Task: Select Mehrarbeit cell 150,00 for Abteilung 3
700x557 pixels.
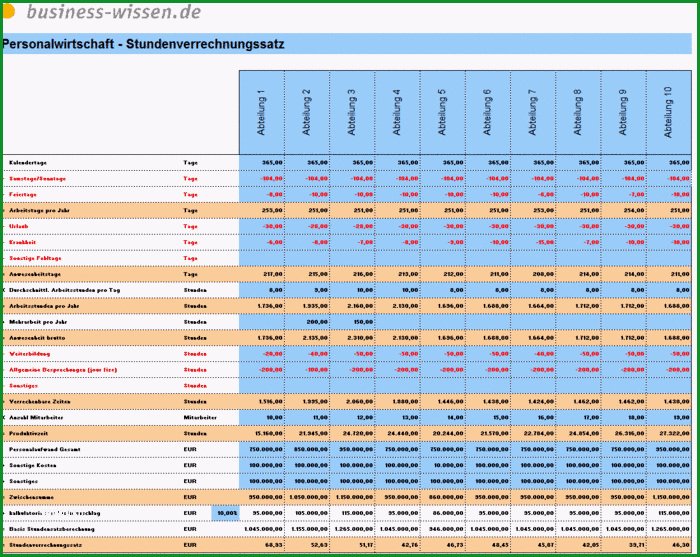Action: coord(352,322)
